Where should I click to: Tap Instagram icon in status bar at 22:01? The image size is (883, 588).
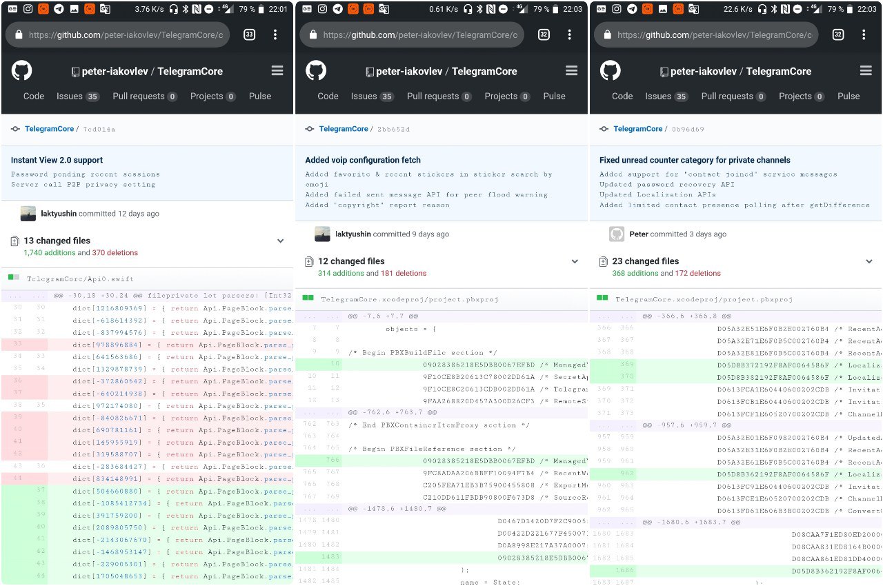pos(28,9)
